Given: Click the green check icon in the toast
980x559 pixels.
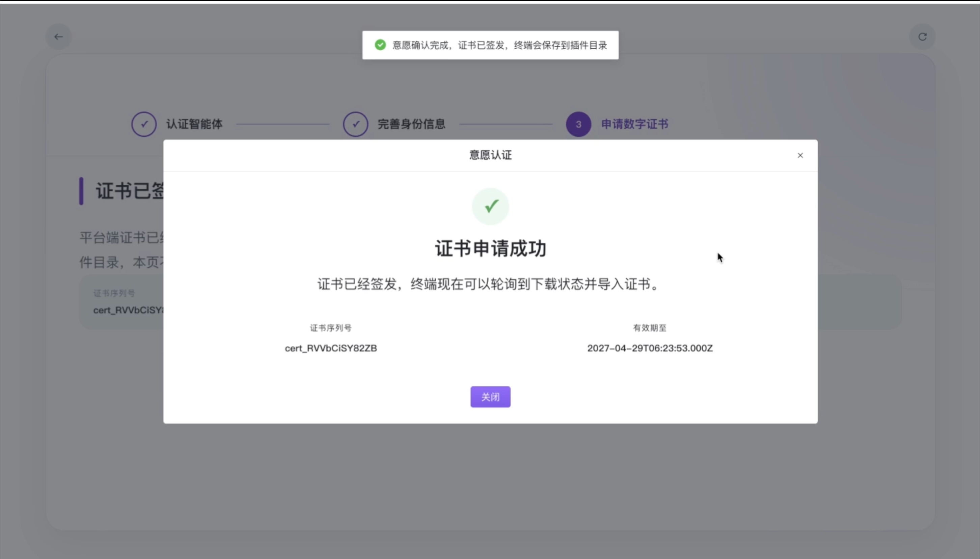Looking at the screenshot, I should click(x=380, y=45).
